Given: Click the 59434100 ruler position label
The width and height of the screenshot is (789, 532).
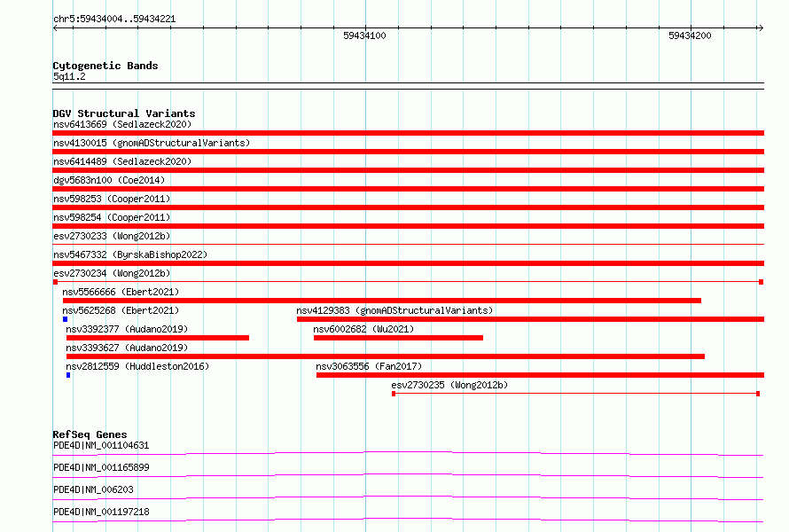Looking at the screenshot, I should click(x=364, y=35).
